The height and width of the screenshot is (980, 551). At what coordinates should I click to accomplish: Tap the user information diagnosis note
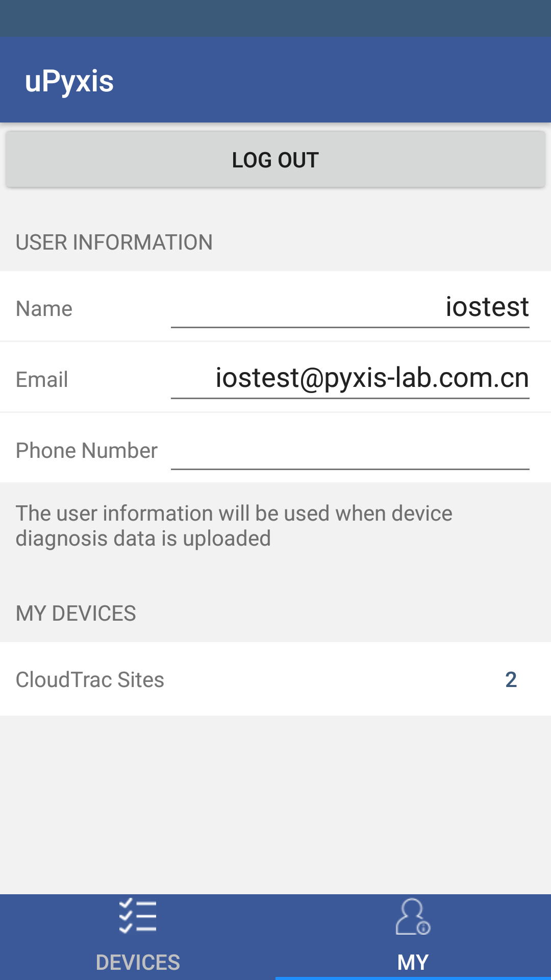pos(234,526)
